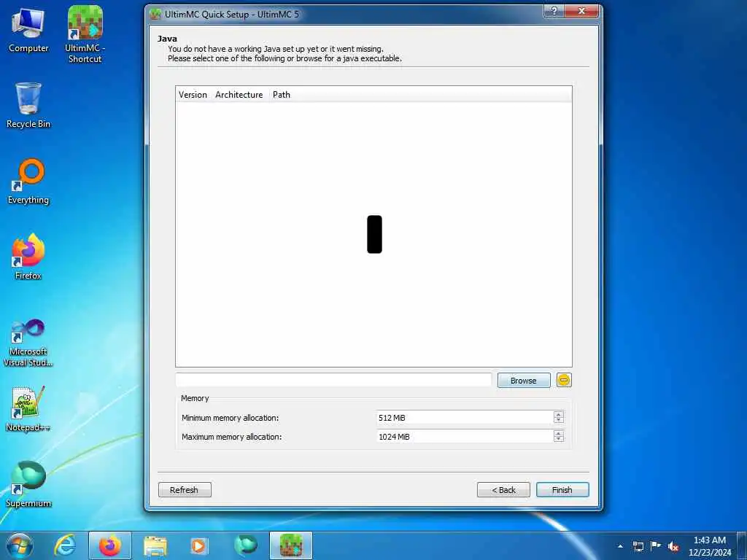Select the Recycle Bin desktop icon
This screenshot has height=560, width=747.
28,105
